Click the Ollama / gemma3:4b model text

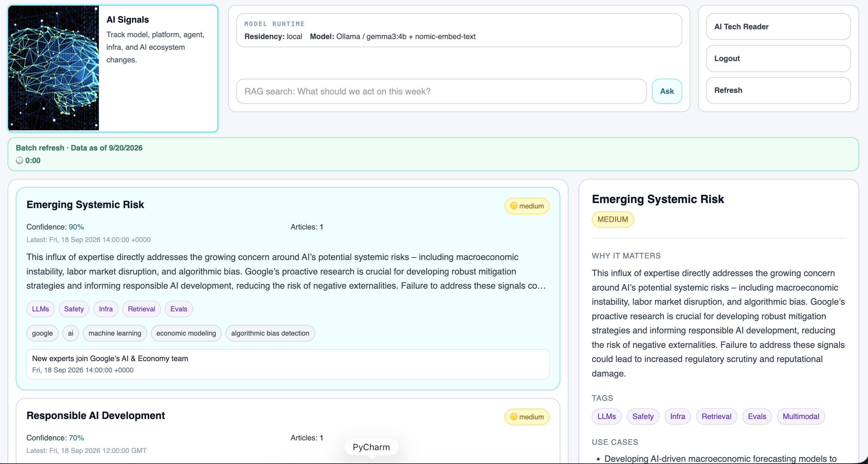pos(406,37)
